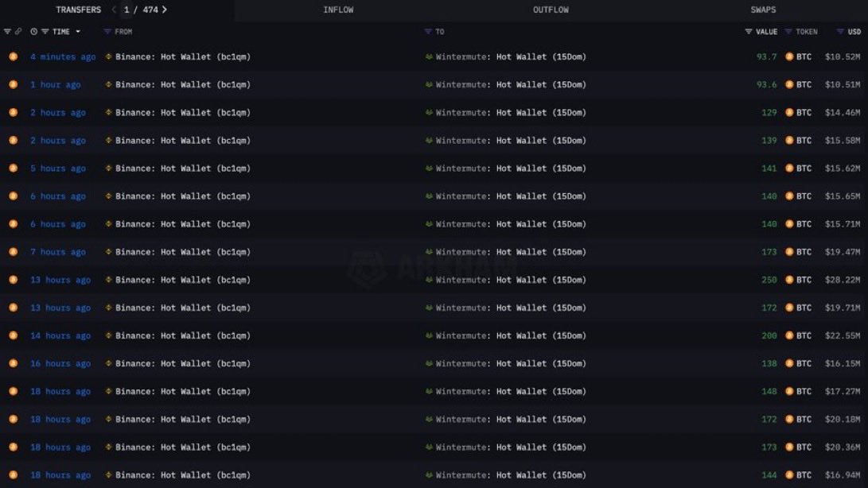Filter the USD column

[840, 32]
